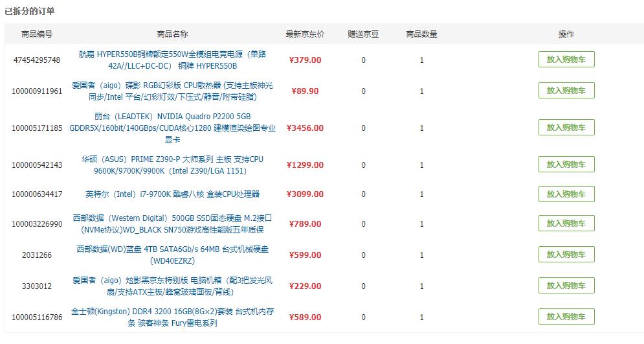Viewport: 644px width, 344px height.
Task: Open 丽台 NVIDIA Quadro P2200 5GB link
Action: 173,128
